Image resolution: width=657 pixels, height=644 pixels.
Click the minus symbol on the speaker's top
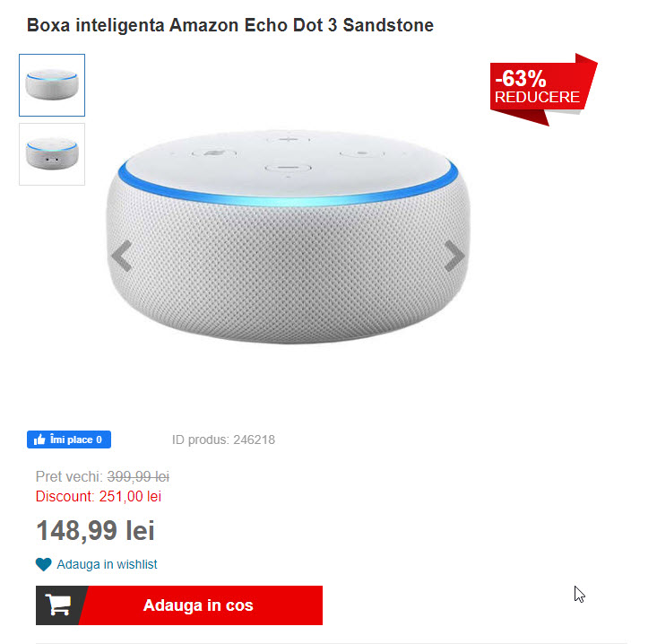click(288, 168)
